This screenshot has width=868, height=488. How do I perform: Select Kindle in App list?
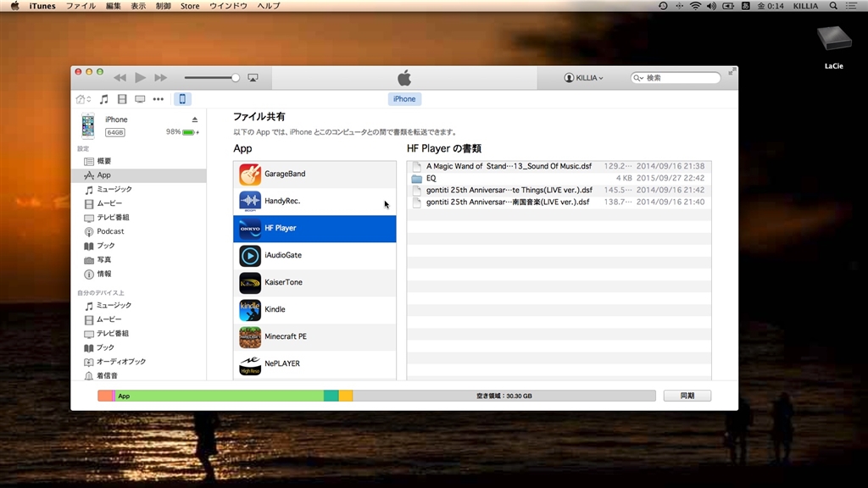click(x=314, y=310)
